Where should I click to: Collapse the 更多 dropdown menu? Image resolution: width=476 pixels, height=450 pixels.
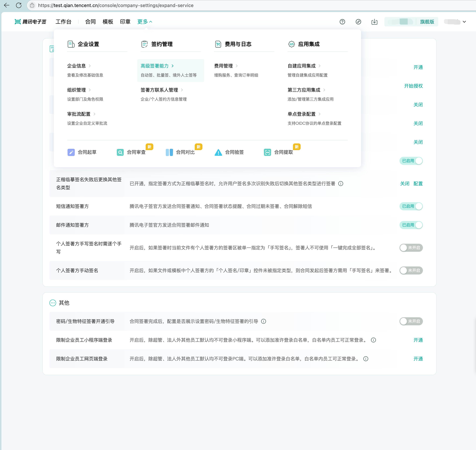[x=145, y=22]
